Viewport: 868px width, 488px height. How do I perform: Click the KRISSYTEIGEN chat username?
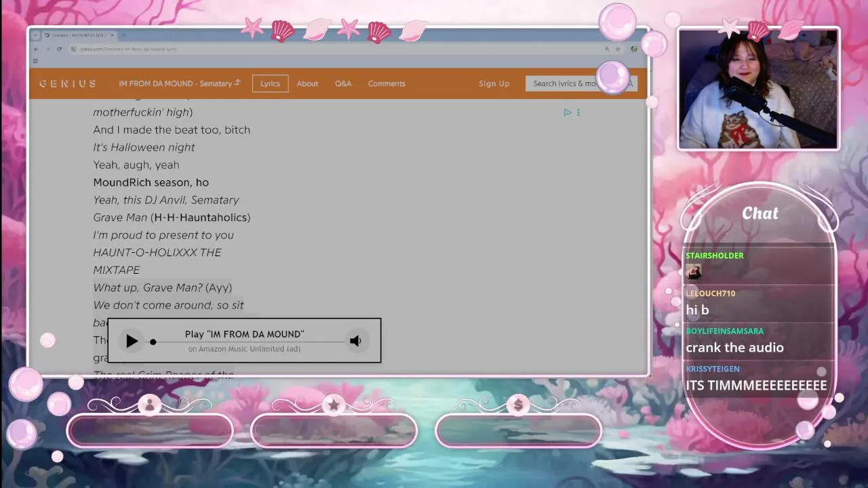point(713,369)
